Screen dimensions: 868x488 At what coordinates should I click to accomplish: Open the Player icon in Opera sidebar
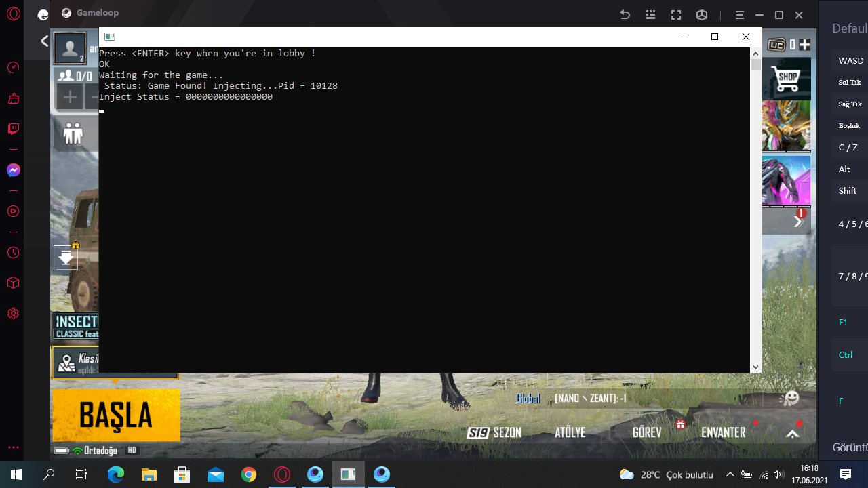[13, 211]
